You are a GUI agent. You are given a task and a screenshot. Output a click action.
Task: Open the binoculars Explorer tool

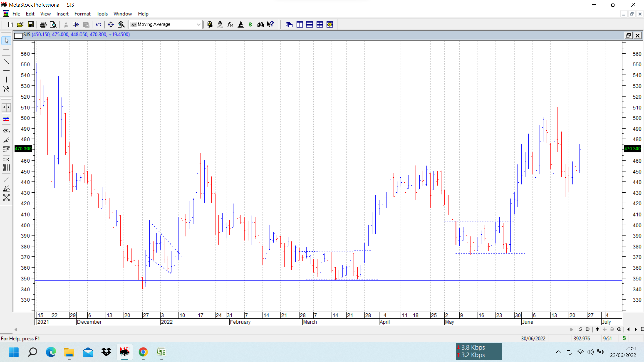point(260,24)
